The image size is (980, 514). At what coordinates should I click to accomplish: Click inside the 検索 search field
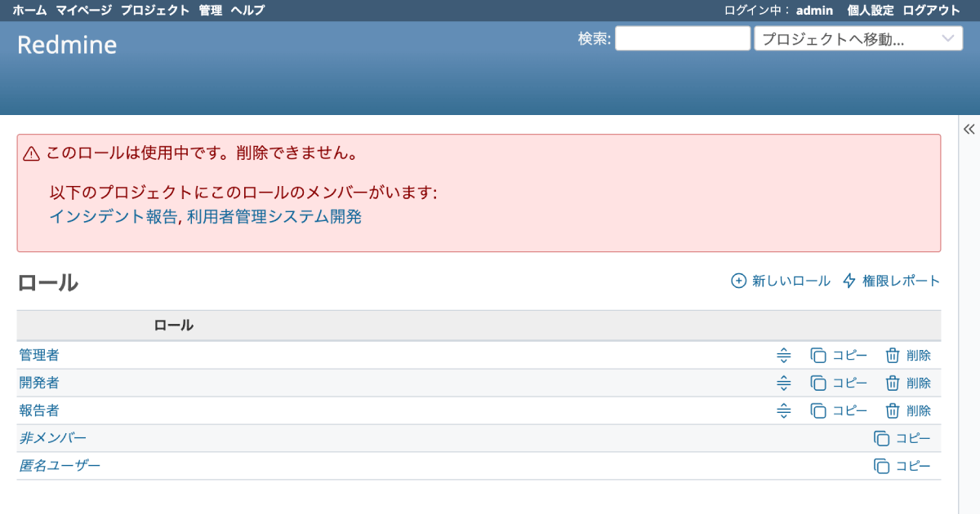coord(682,38)
